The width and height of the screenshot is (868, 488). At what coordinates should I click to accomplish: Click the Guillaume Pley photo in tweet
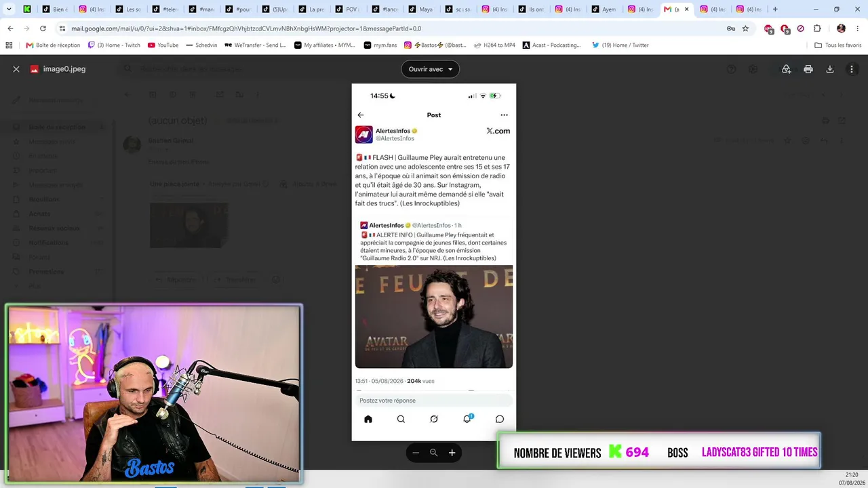[434, 317]
